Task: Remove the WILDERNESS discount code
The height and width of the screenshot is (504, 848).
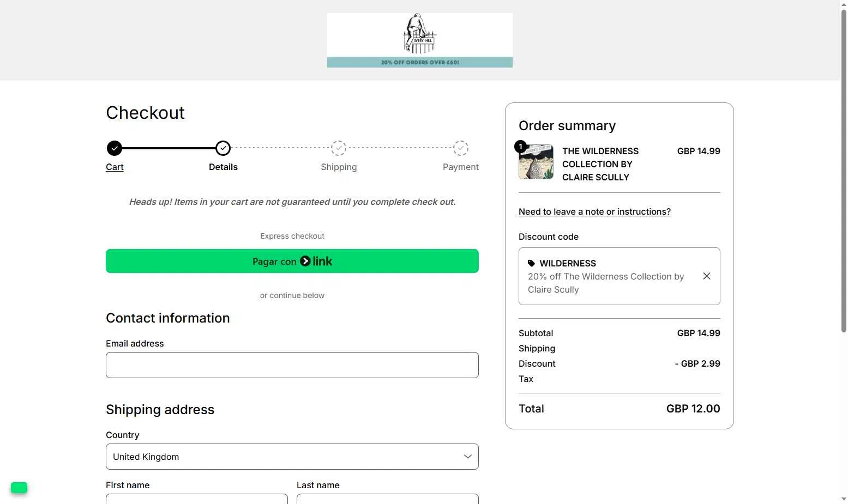Action: coord(707,276)
